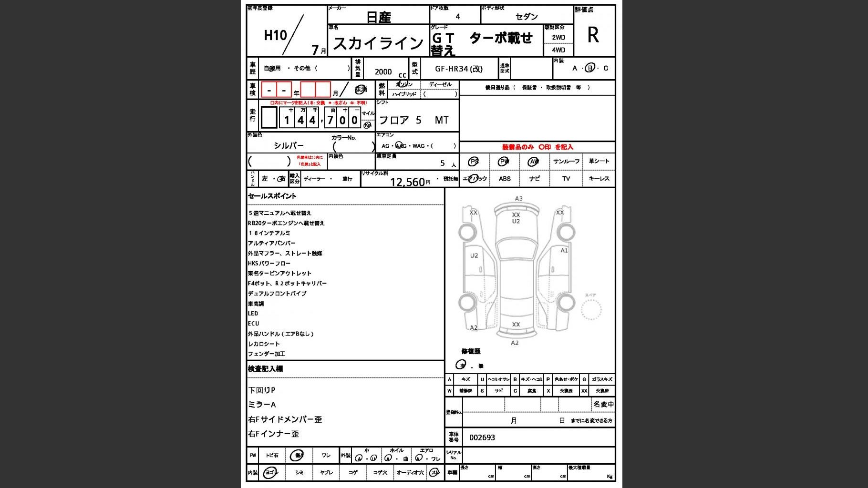This screenshot has height=488, width=868.
Task: Click the 18インチアルミ sales point
Action: coord(269,233)
